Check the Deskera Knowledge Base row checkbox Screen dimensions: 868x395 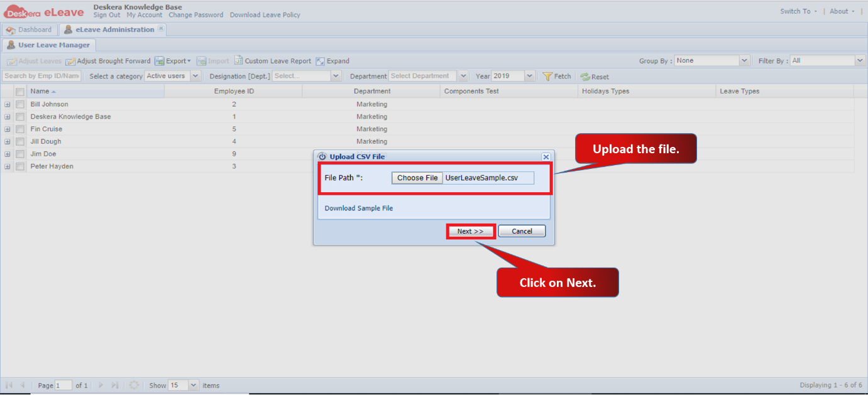point(20,117)
